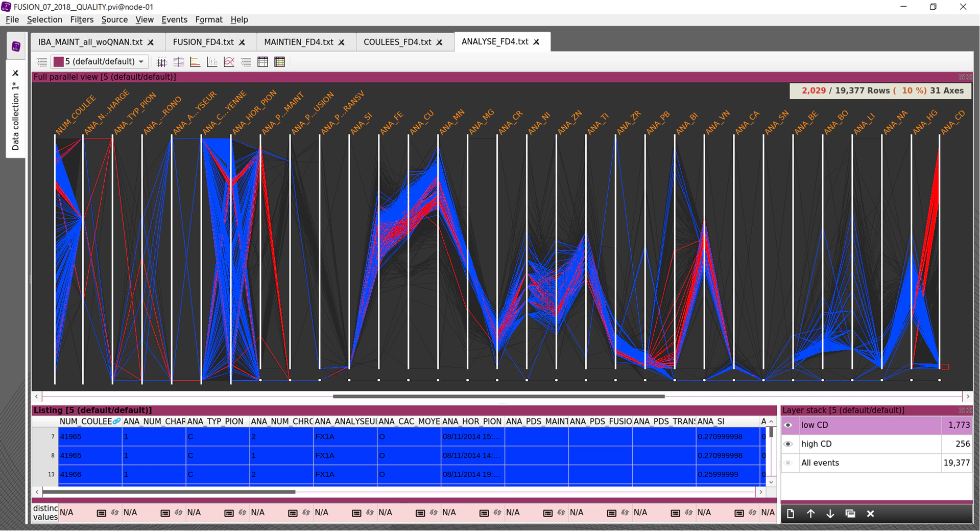Toggle visibility of high CD layer

(x=788, y=444)
